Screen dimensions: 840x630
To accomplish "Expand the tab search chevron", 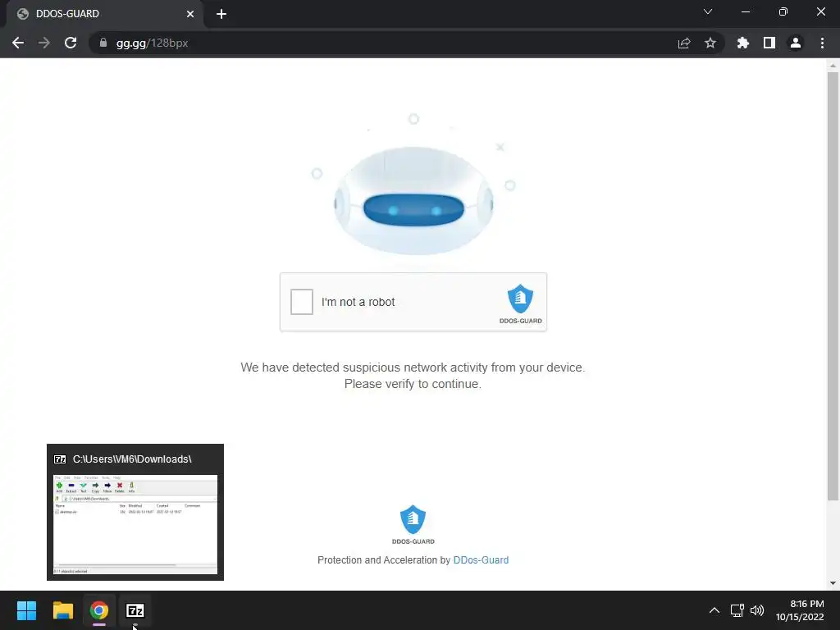I will click(x=708, y=11).
